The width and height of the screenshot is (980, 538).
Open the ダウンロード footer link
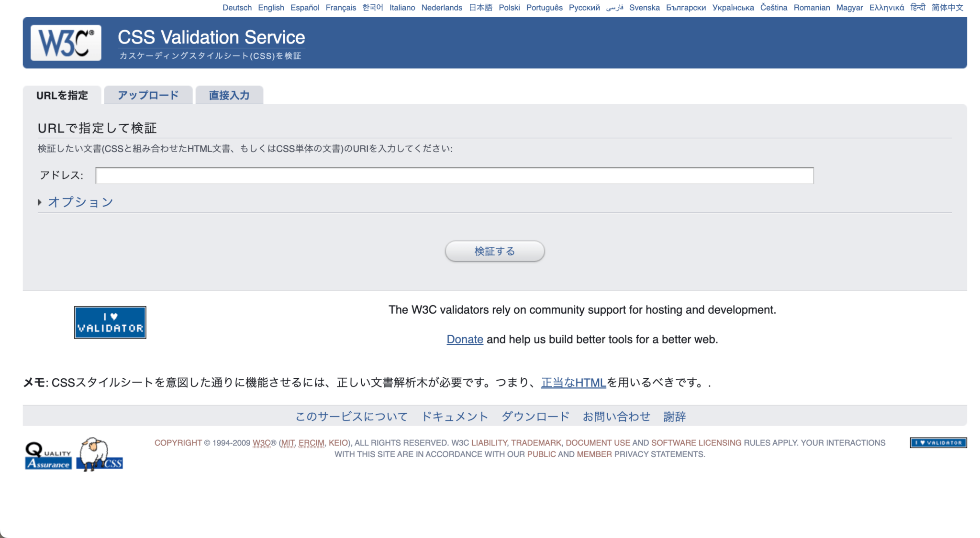click(x=535, y=417)
